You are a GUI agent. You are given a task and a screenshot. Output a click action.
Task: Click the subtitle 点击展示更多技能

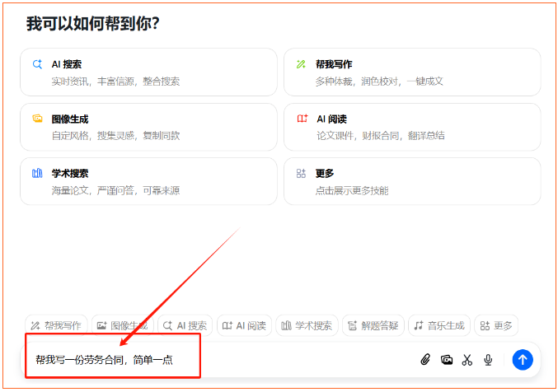tap(352, 191)
